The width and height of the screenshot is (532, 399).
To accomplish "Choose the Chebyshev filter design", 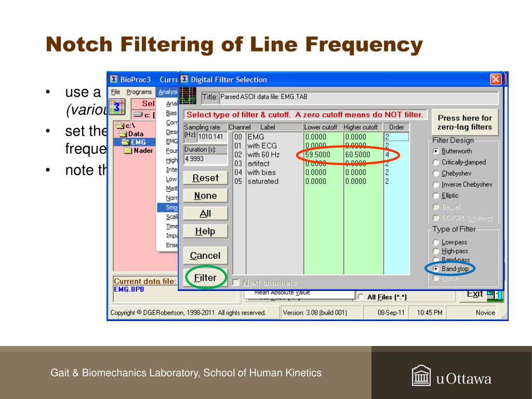I will pos(436,174).
